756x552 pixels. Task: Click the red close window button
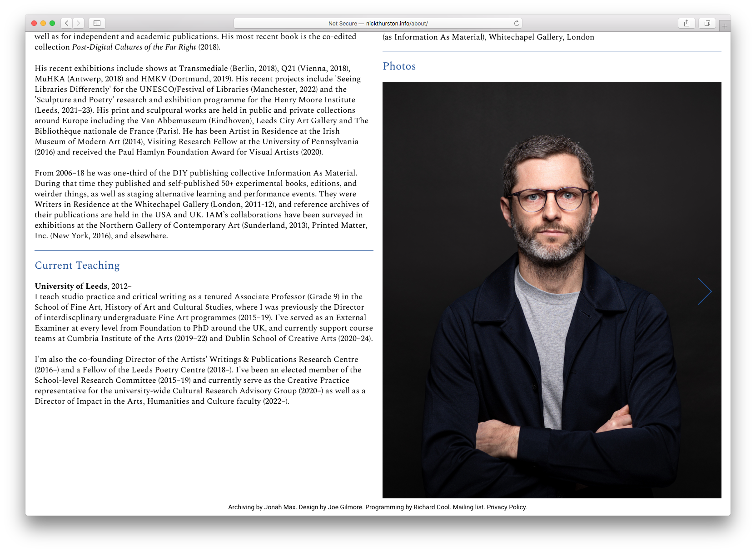pos(34,23)
